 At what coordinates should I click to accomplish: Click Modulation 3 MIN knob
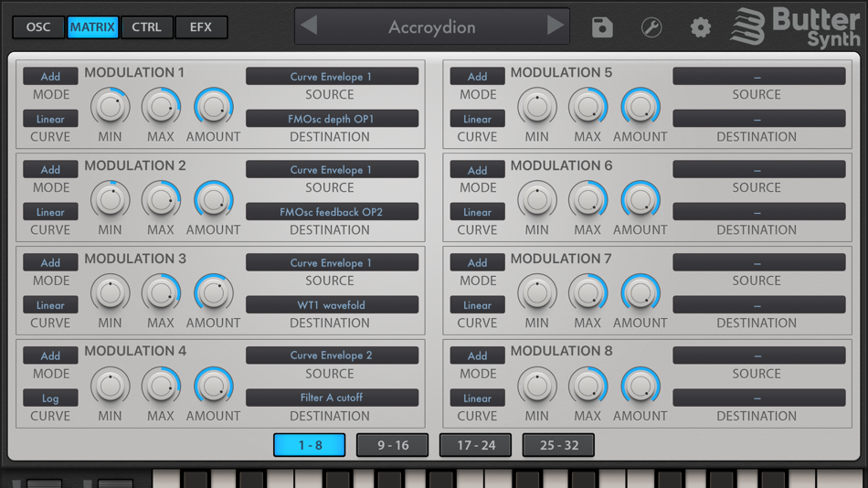[111, 293]
